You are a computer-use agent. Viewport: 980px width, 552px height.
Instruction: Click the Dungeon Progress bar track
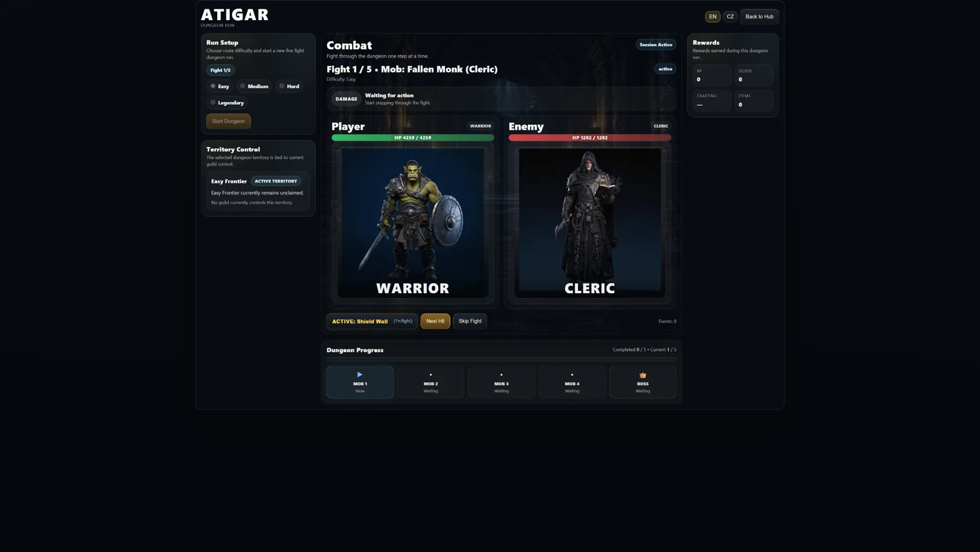(x=501, y=360)
